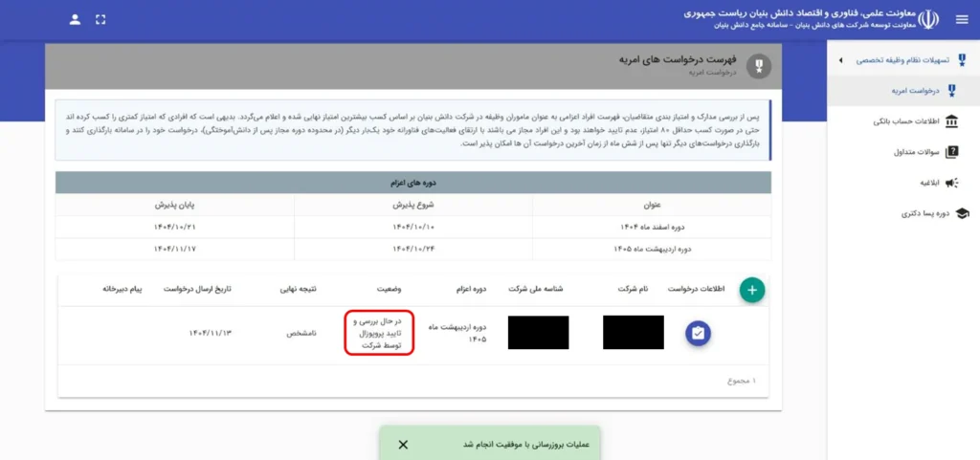Click the page header medal badge icon
Screen dimensions: 980x460
click(759, 66)
